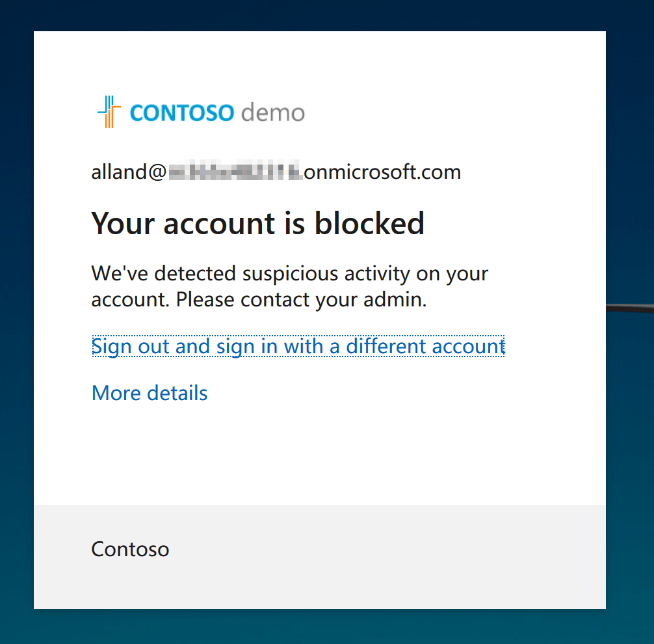This screenshot has height=644, width=654.
Task: Click the onmicrosoft.com domain text
Action: click(x=382, y=172)
